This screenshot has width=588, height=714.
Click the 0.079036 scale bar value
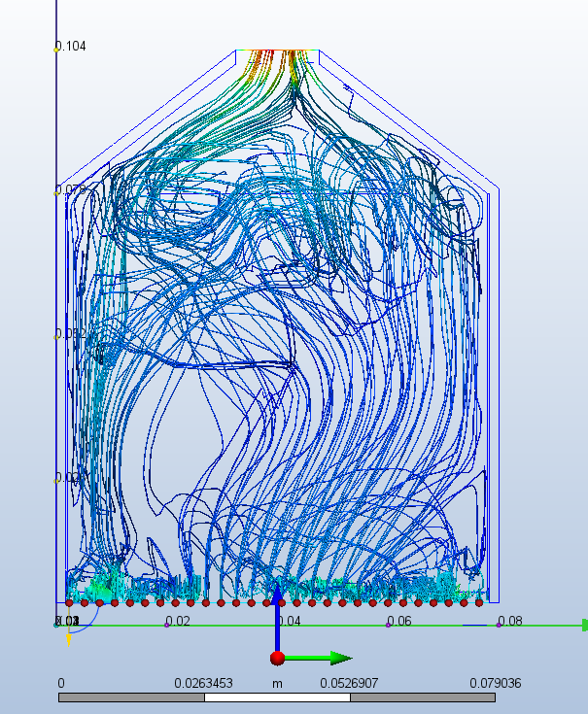pos(495,683)
